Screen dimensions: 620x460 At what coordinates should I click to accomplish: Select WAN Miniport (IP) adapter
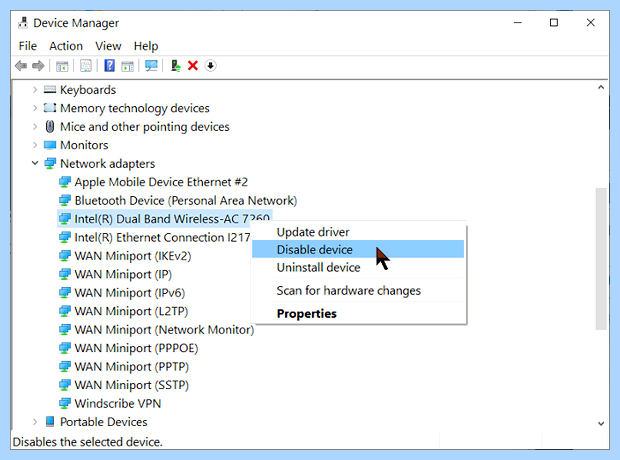(123, 274)
